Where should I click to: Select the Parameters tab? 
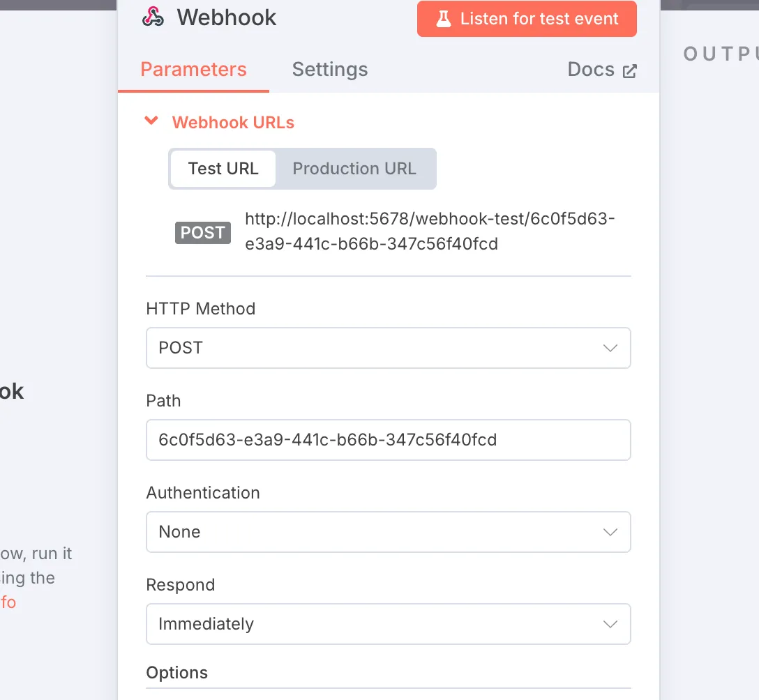pyautogui.click(x=193, y=70)
